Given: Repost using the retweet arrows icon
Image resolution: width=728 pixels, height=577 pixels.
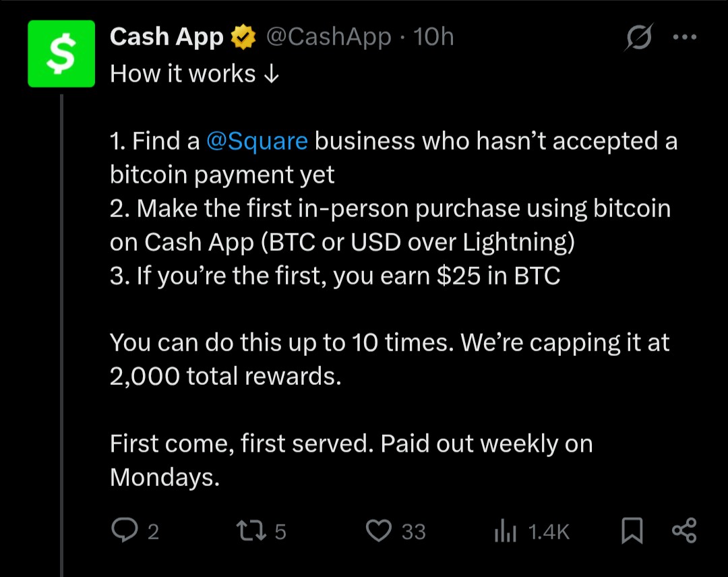Looking at the screenshot, I should (253, 531).
